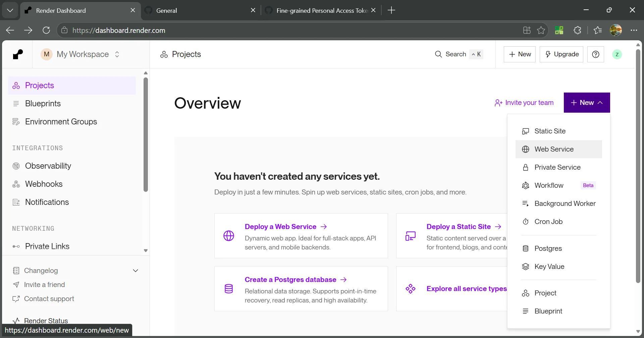This screenshot has width=644, height=338.
Task: Open browser settings ellipsis menu
Action: 634,30
